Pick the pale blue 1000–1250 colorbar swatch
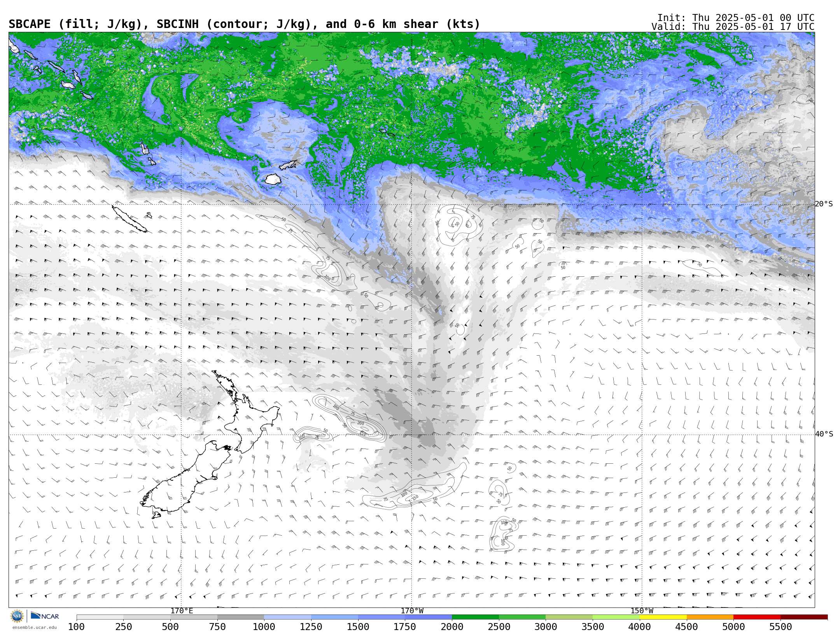 tap(287, 617)
